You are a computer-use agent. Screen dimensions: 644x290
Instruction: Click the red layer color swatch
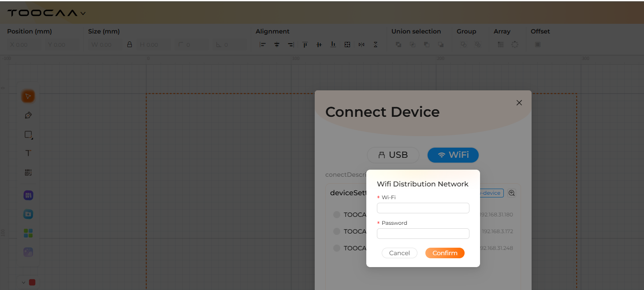(x=32, y=283)
